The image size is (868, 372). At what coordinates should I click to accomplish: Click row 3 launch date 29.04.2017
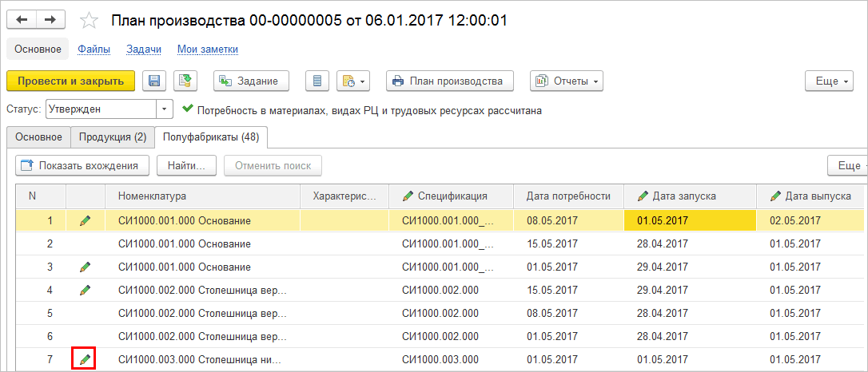691,267
